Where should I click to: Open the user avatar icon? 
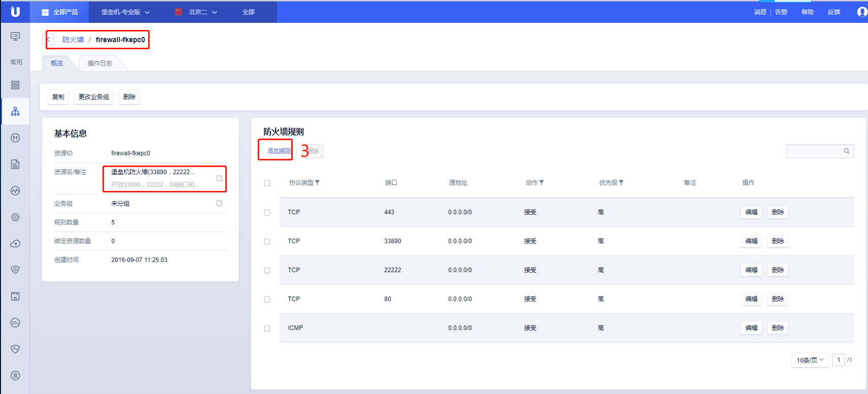(x=861, y=12)
